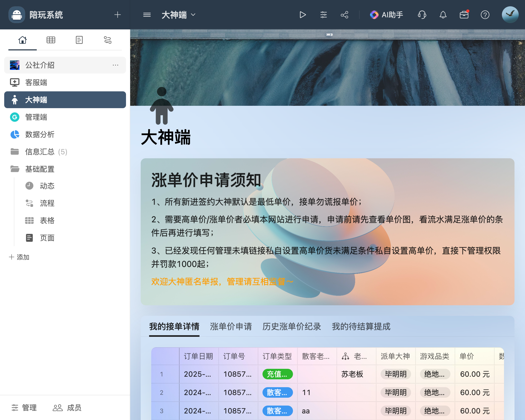Click the inbox icon with red notification dot
The image size is (525, 420).
(x=464, y=15)
